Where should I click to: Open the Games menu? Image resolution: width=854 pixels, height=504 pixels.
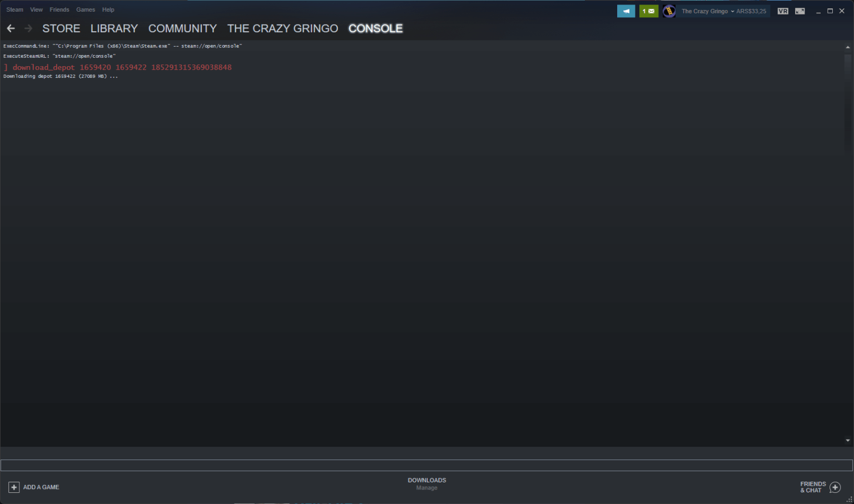pos(86,9)
